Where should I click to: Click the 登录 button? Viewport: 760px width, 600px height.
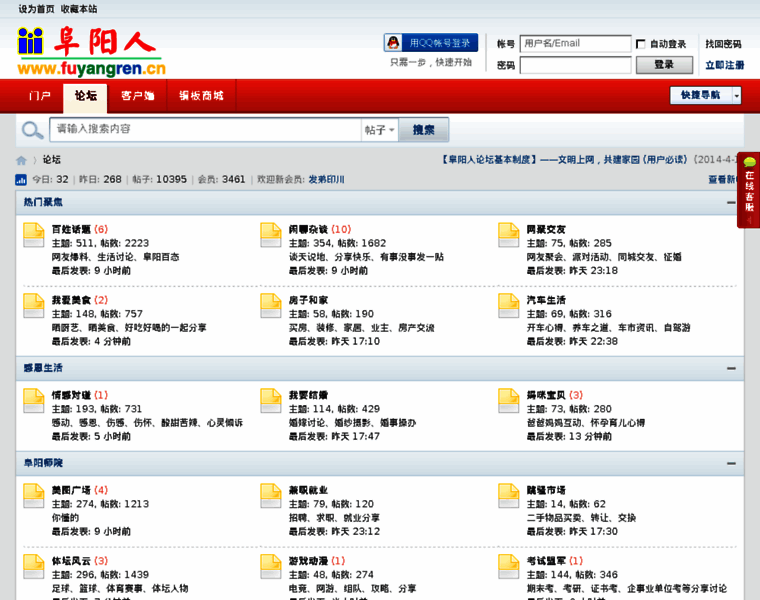[664, 65]
